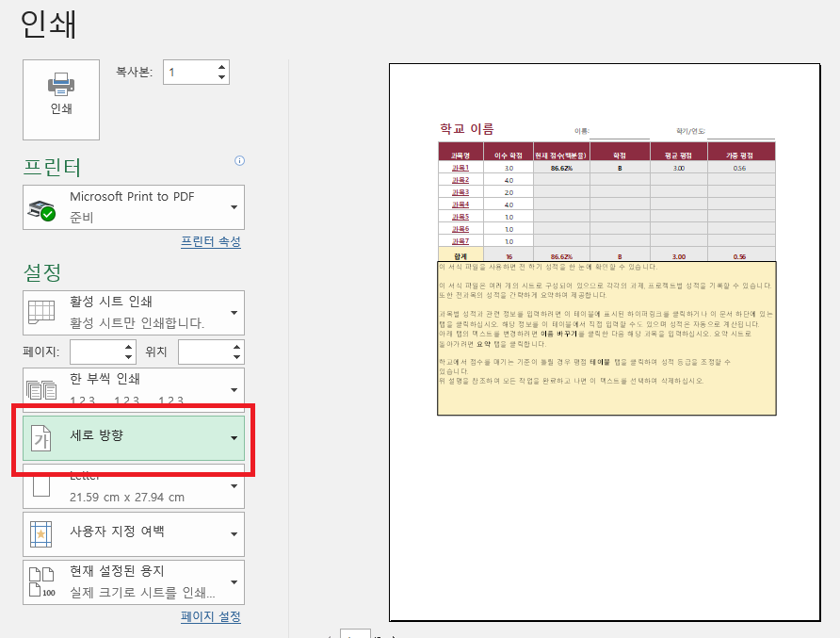Click the custom margins 사용자 지정 여백 icon
The image size is (840, 638).
coord(41,533)
